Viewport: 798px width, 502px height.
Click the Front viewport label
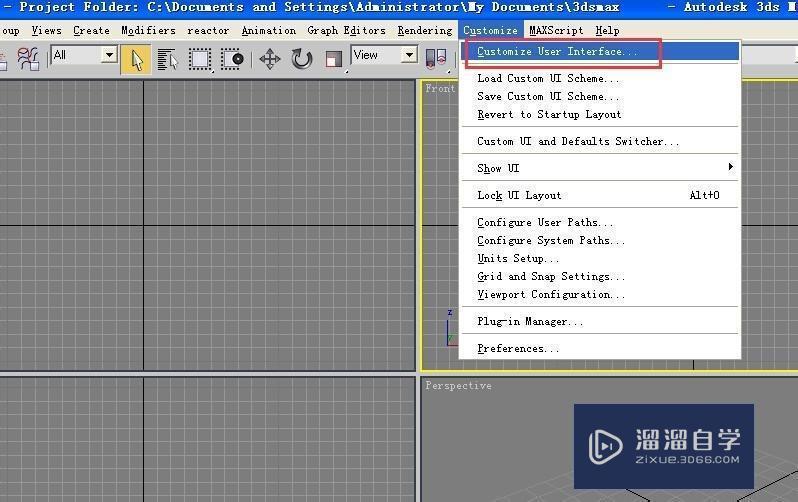pos(440,89)
